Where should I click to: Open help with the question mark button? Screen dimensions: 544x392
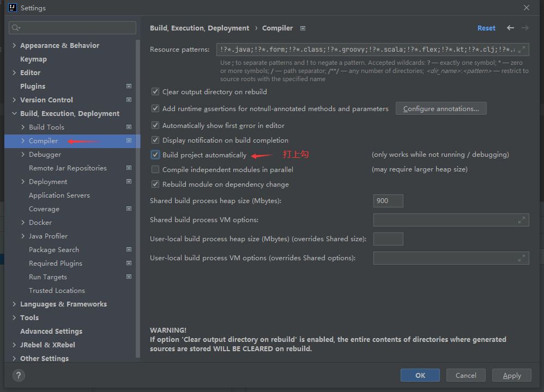19,375
